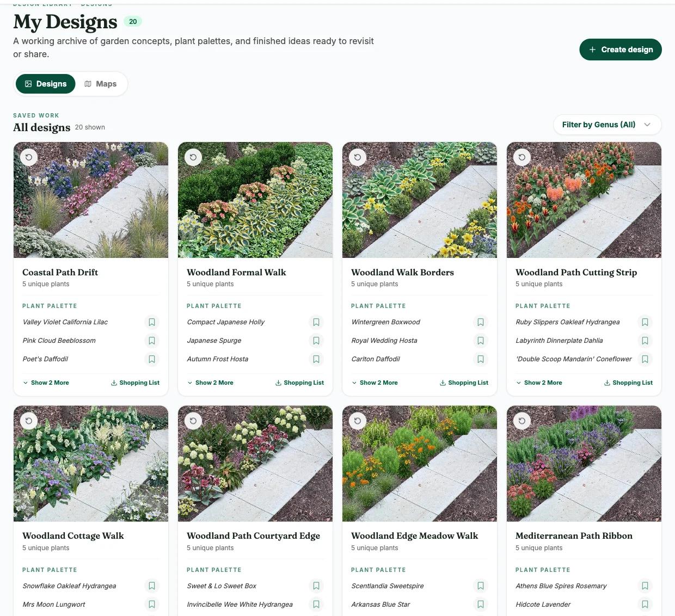The height and width of the screenshot is (616, 675).
Task: Open the Filter by Genus dropdown
Action: (607, 125)
